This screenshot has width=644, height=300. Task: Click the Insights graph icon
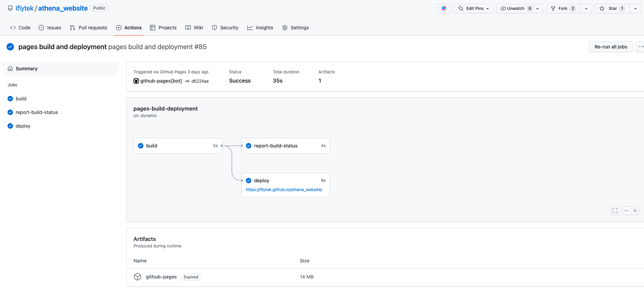point(250,28)
